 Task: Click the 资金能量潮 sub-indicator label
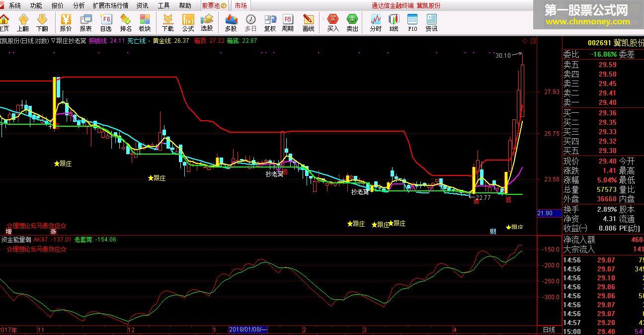pos(16,239)
